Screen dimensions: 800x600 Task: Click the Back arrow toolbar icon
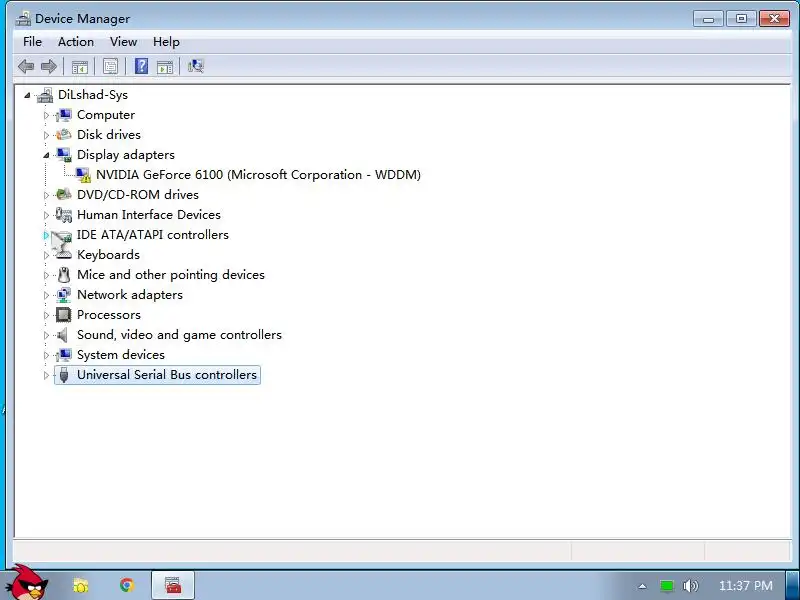(x=26, y=66)
